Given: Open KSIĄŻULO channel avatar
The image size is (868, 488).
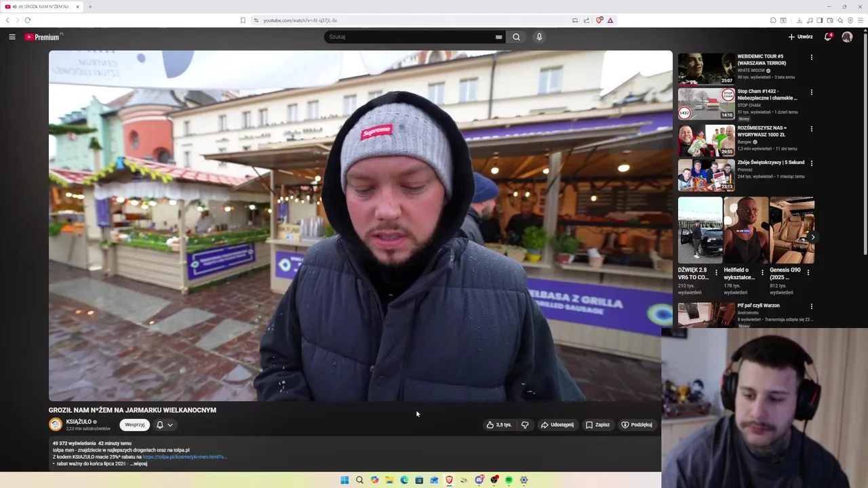Looking at the screenshot, I should click(x=56, y=425).
